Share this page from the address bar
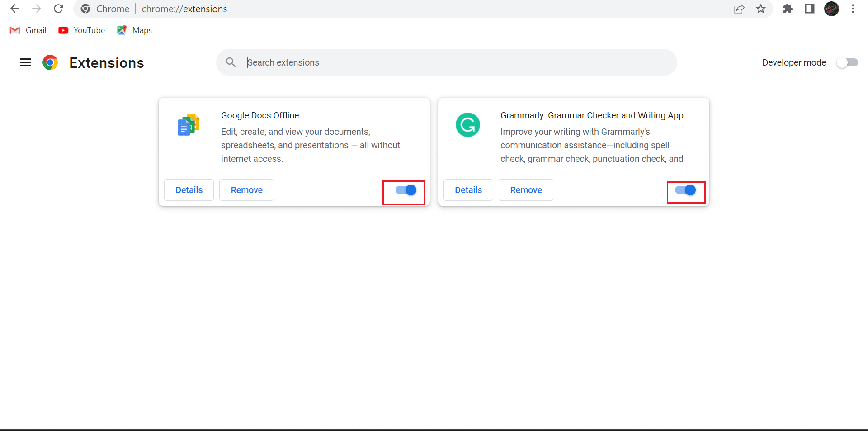 (739, 9)
